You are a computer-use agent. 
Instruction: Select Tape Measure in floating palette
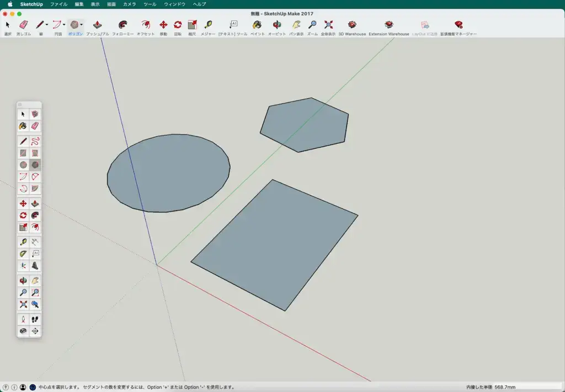(23, 242)
